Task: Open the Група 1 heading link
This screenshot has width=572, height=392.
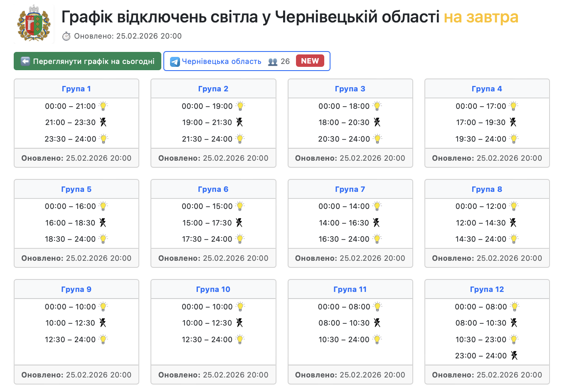Action: tap(76, 89)
